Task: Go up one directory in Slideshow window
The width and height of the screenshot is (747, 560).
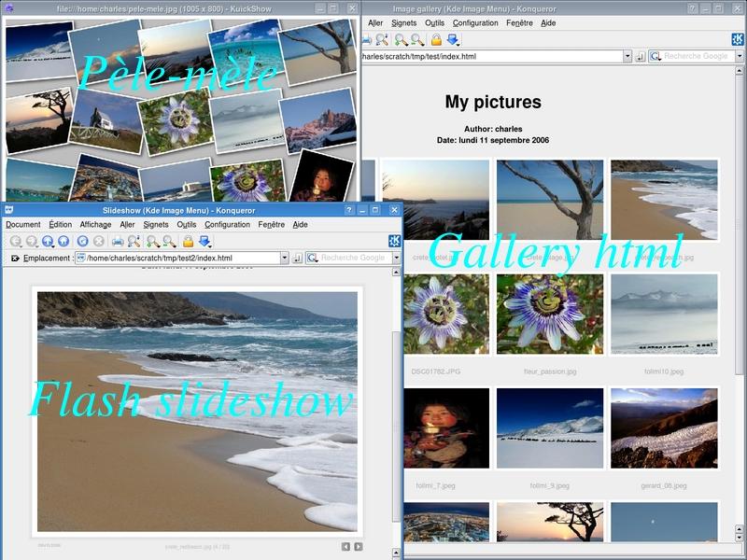Action: point(48,242)
